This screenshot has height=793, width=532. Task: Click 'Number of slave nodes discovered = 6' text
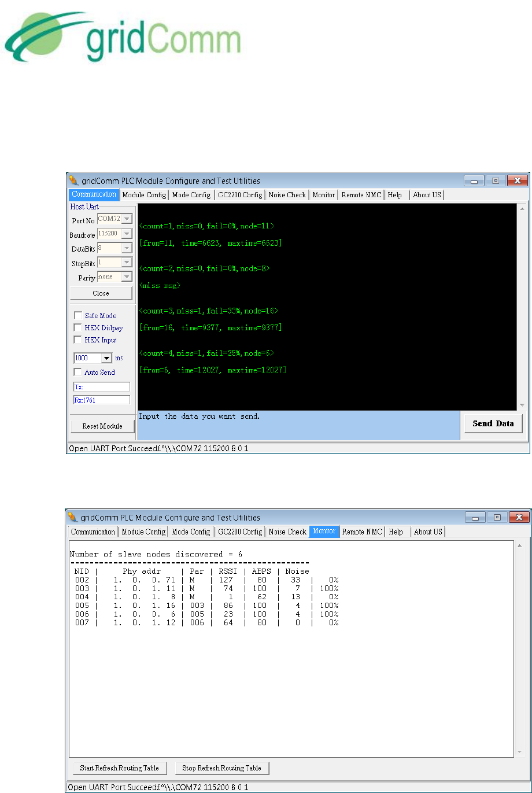click(x=156, y=554)
